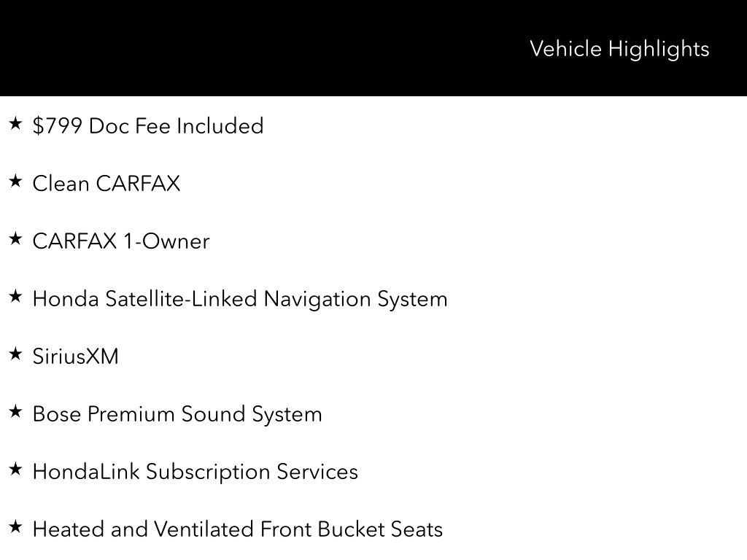Select the $799 Doc Fee Included text
747x560 pixels.
click(148, 126)
